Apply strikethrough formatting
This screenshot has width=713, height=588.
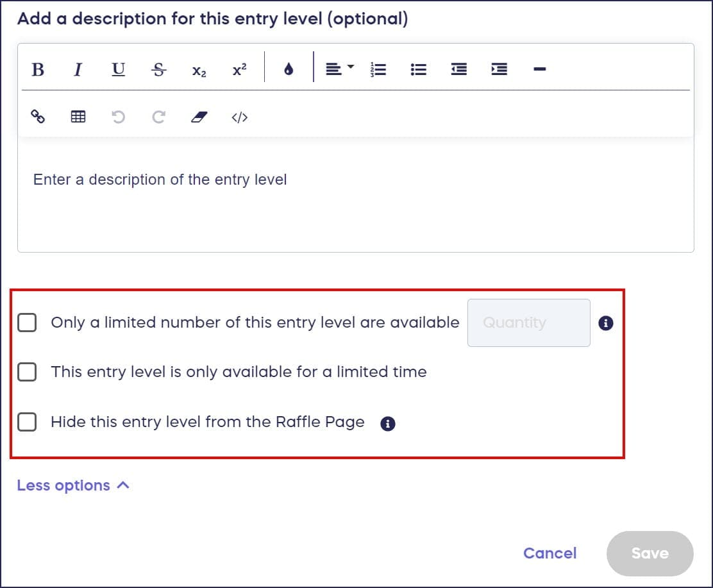click(x=159, y=69)
